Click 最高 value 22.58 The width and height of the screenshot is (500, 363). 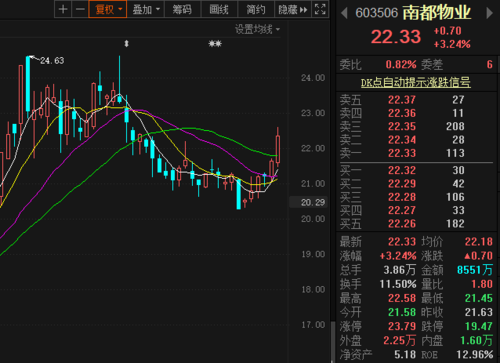[x=402, y=298]
